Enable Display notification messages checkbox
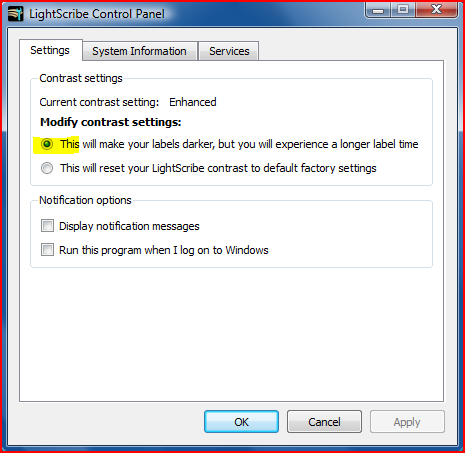Image resolution: width=465 pixels, height=453 pixels. [x=47, y=226]
